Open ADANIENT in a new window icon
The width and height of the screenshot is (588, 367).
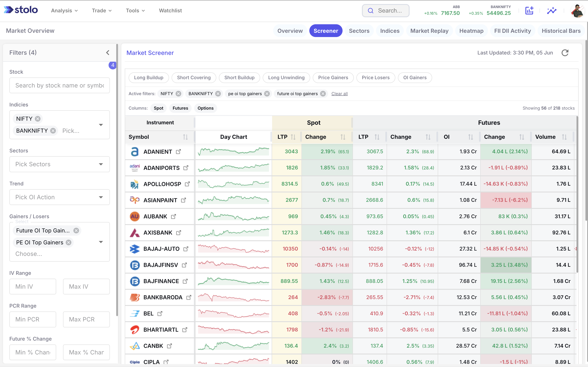tap(178, 151)
